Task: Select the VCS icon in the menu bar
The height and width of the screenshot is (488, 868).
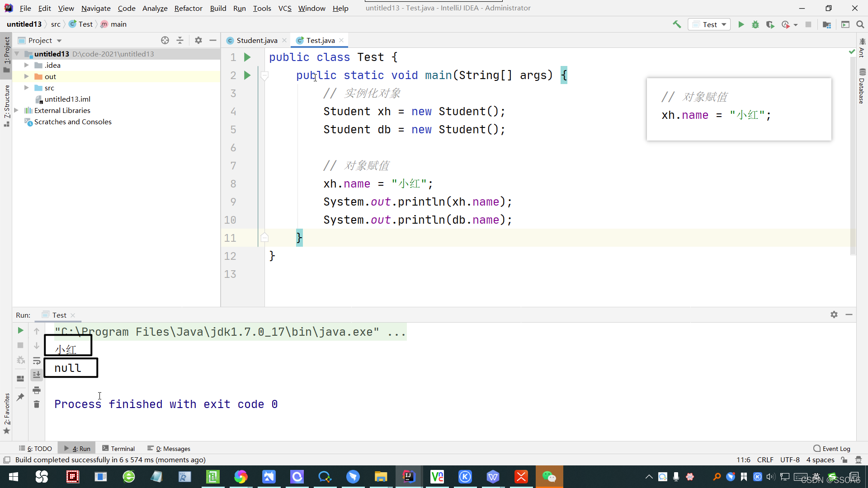Action: (x=284, y=8)
